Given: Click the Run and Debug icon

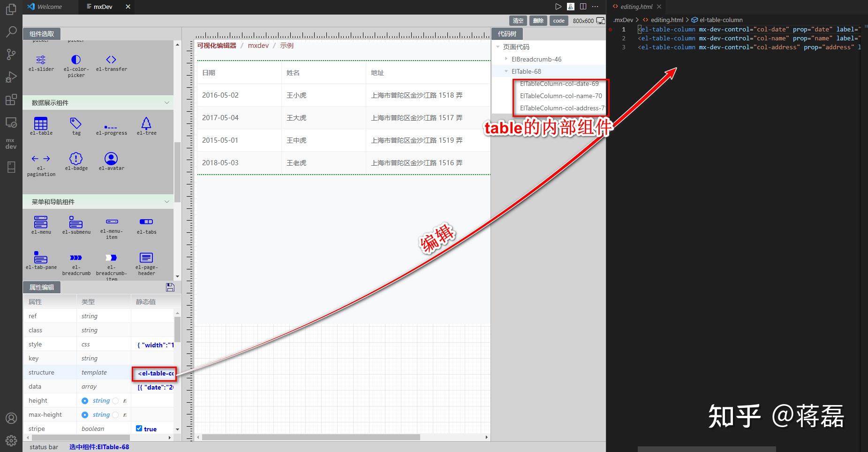Looking at the screenshot, I should click(11, 77).
